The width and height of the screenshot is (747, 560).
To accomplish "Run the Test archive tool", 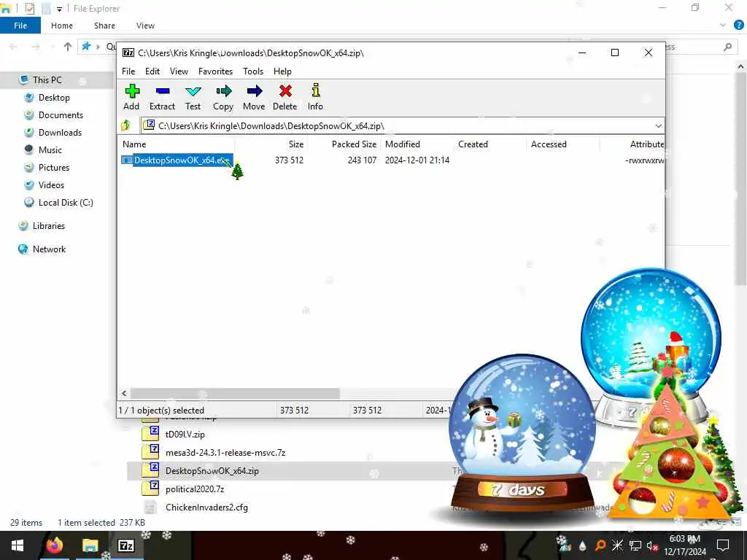I will (x=193, y=97).
